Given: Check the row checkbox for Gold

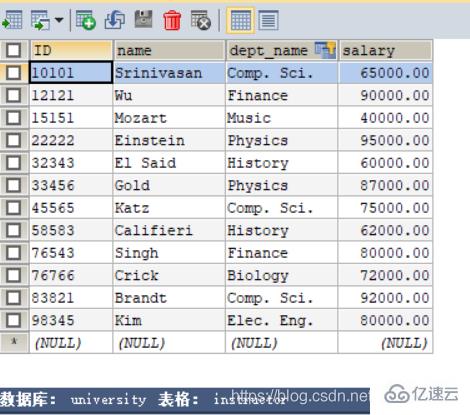Looking at the screenshot, I should tap(13, 185).
